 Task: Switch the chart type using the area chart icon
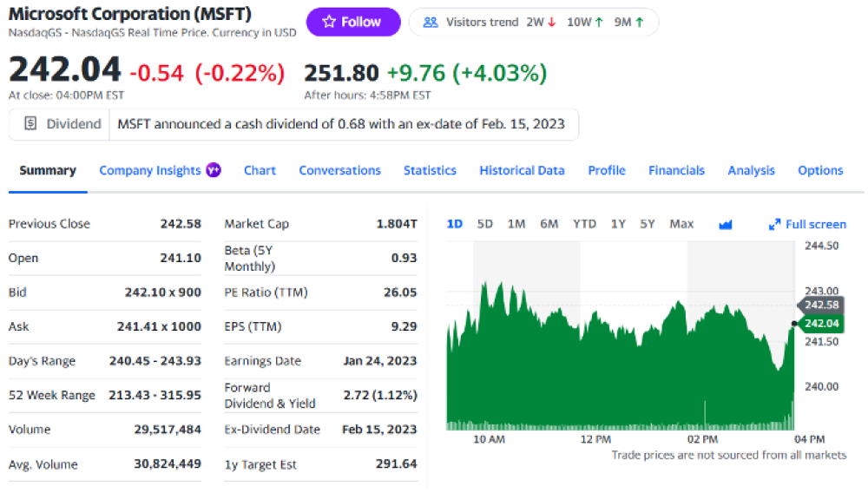coord(726,225)
